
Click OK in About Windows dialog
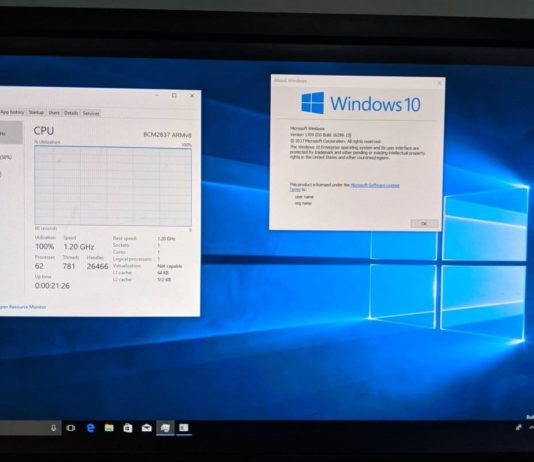[424, 224]
